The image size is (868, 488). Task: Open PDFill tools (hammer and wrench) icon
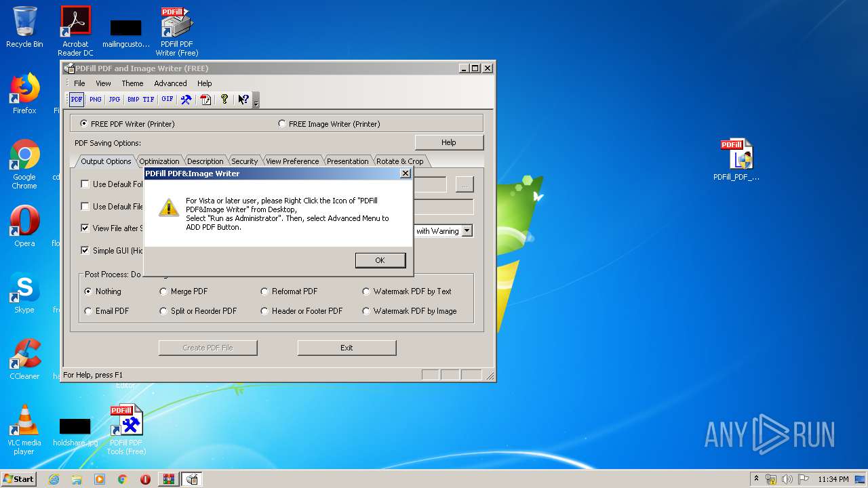186,100
